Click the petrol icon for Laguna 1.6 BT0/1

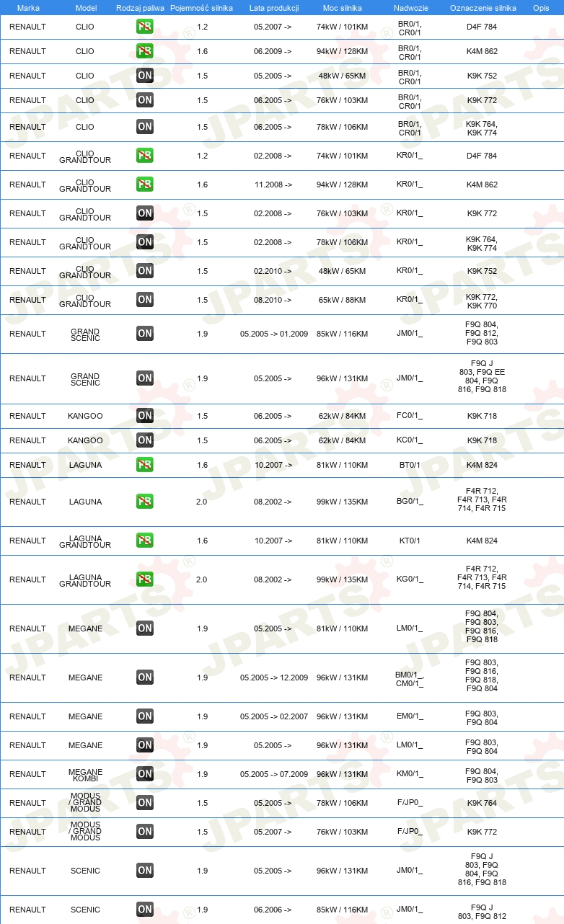click(x=144, y=465)
